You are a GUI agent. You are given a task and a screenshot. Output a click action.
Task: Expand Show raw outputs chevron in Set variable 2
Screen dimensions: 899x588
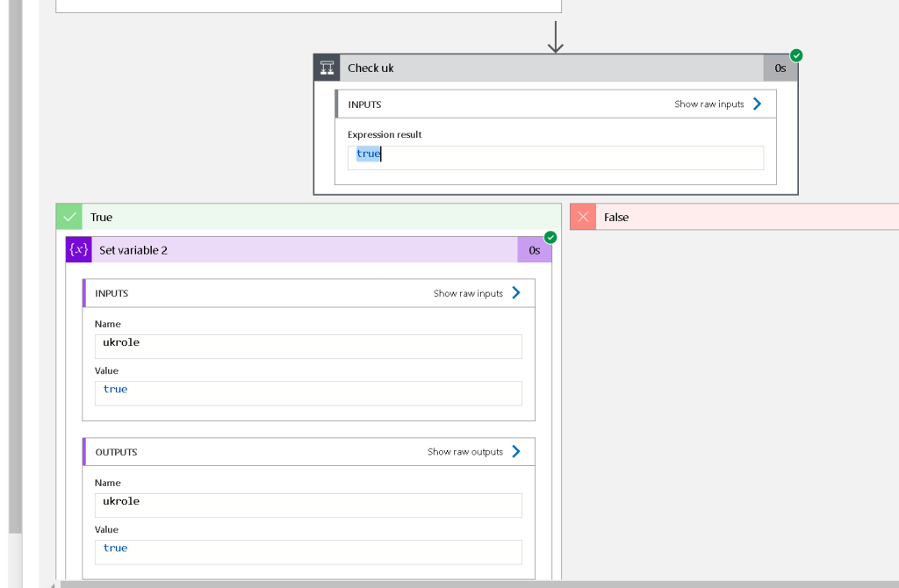point(516,452)
